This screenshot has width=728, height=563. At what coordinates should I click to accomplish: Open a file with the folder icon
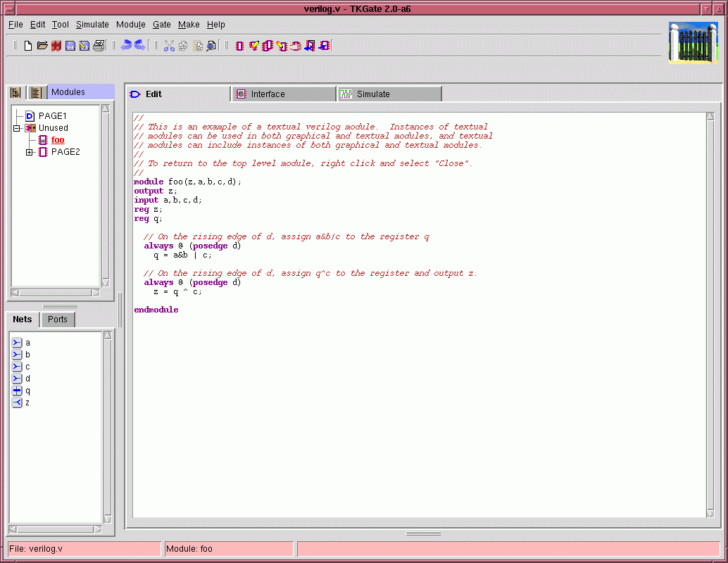42,46
